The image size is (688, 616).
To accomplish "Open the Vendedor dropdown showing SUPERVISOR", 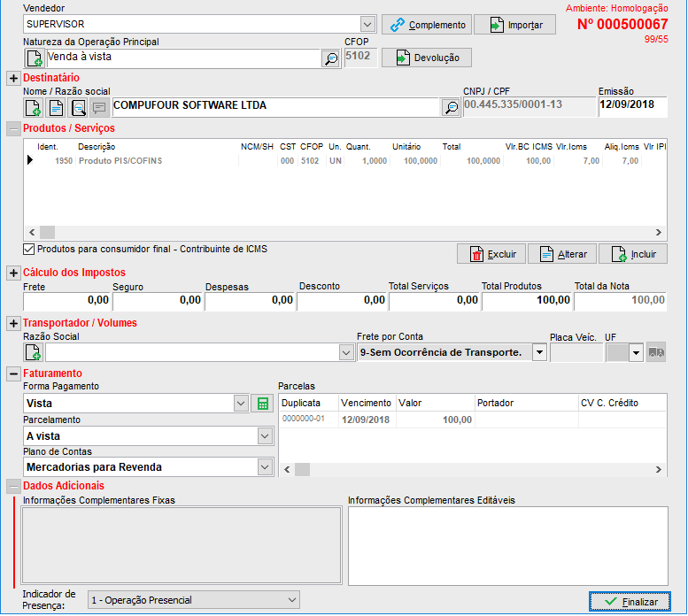I will (x=368, y=24).
